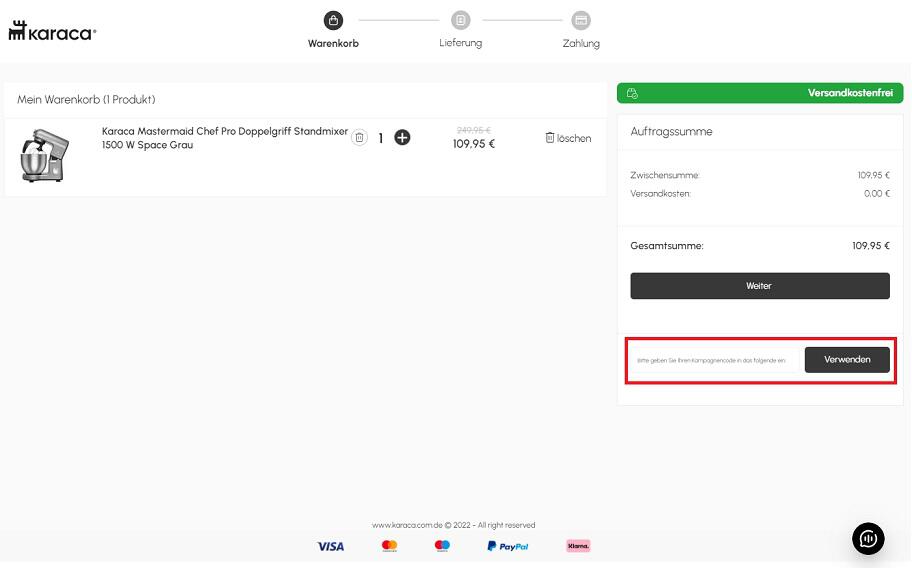Increase quantity with plus icon
The height and width of the screenshot is (568, 912).
(402, 138)
